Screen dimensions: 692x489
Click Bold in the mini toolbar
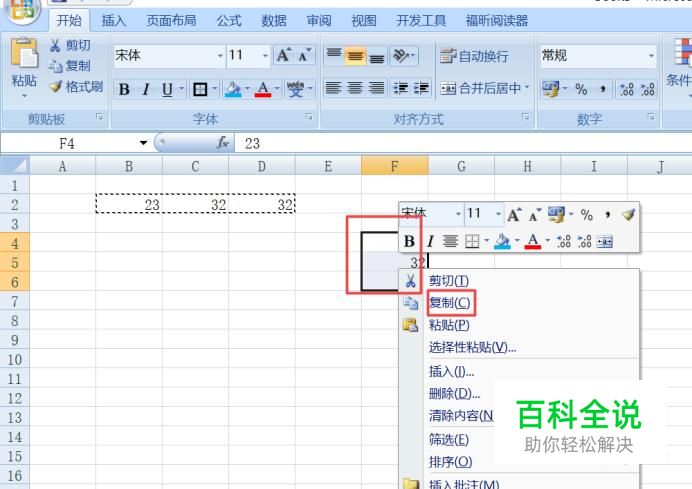(x=409, y=241)
